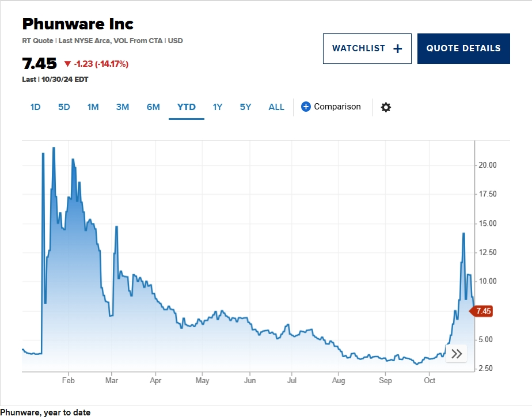Viewport: 532px width, 420px height.
Task: Click the 5.00 price axis label
Action: (x=485, y=339)
